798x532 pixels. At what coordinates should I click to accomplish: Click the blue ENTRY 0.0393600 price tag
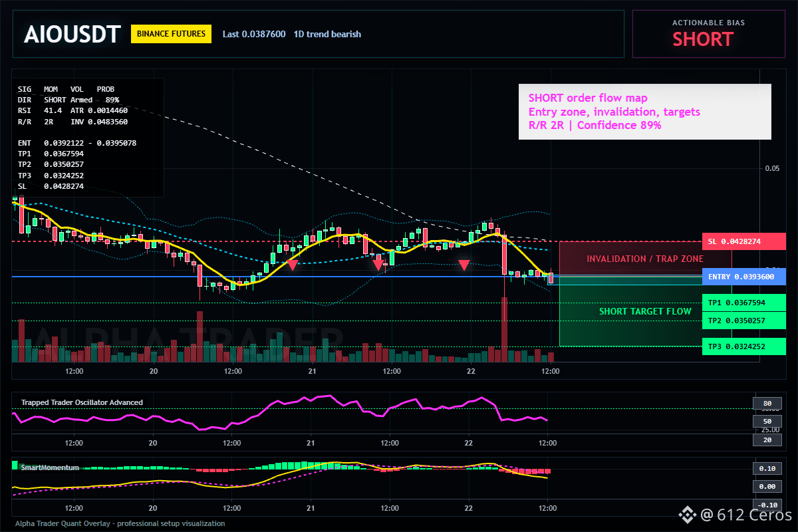click(x=743, y=277)
